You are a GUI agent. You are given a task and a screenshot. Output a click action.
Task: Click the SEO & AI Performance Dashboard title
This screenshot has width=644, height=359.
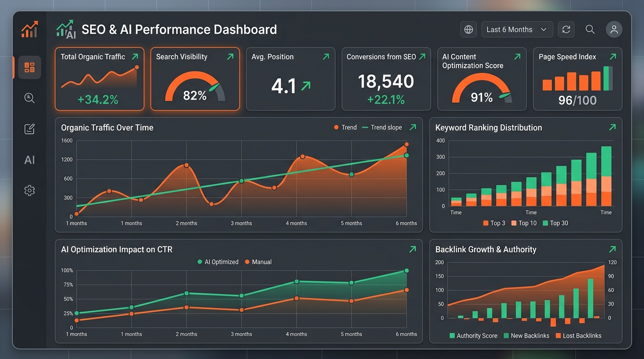point(179,29)
